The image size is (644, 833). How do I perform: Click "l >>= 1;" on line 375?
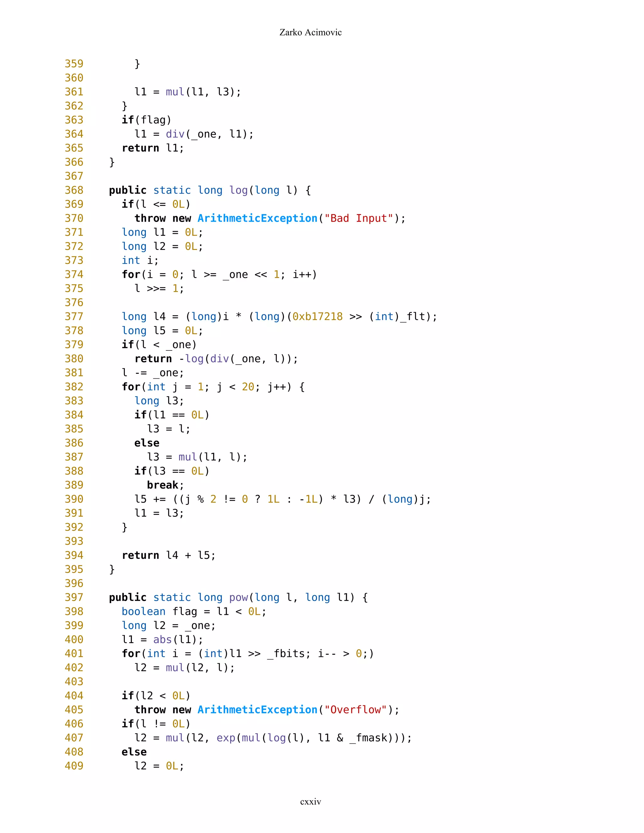pos(159,288)
